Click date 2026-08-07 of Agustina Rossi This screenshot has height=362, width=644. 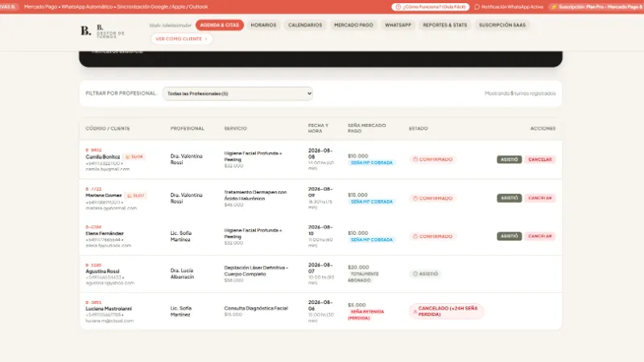(320, 268)
